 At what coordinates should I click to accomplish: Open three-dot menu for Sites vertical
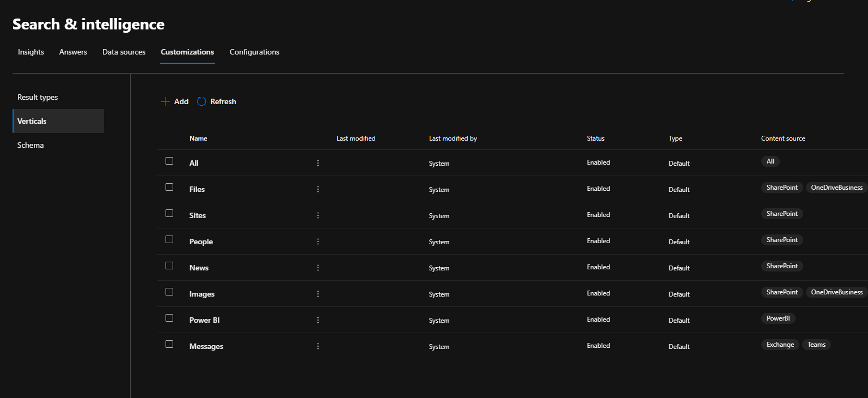click(318, 215)
